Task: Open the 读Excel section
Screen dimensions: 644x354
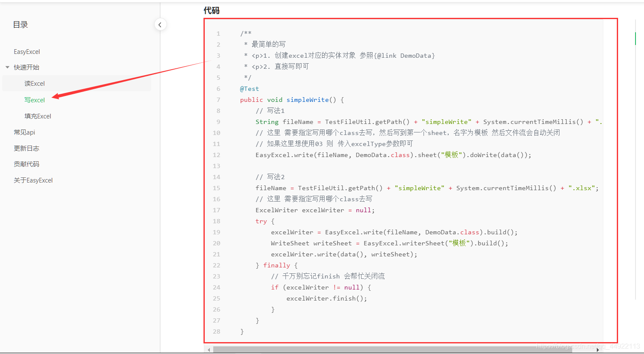Action: (x=34, y=84)
